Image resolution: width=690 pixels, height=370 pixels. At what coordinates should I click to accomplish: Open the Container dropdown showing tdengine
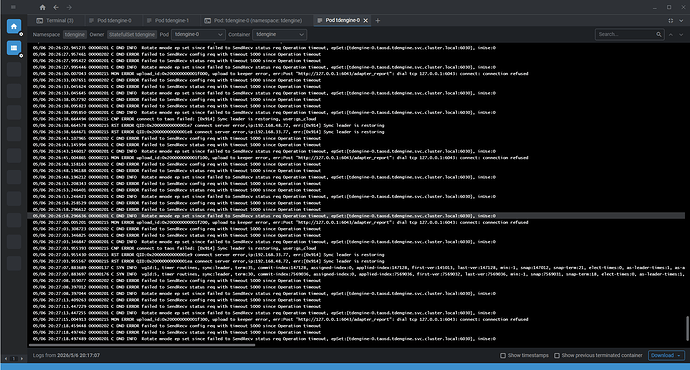(x=279, y=34)
